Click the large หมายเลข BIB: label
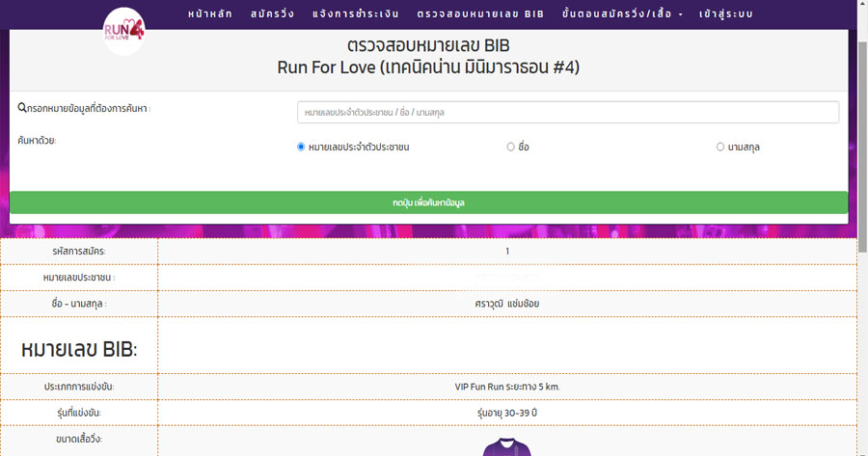868x456 pixels. coord(79,350)
